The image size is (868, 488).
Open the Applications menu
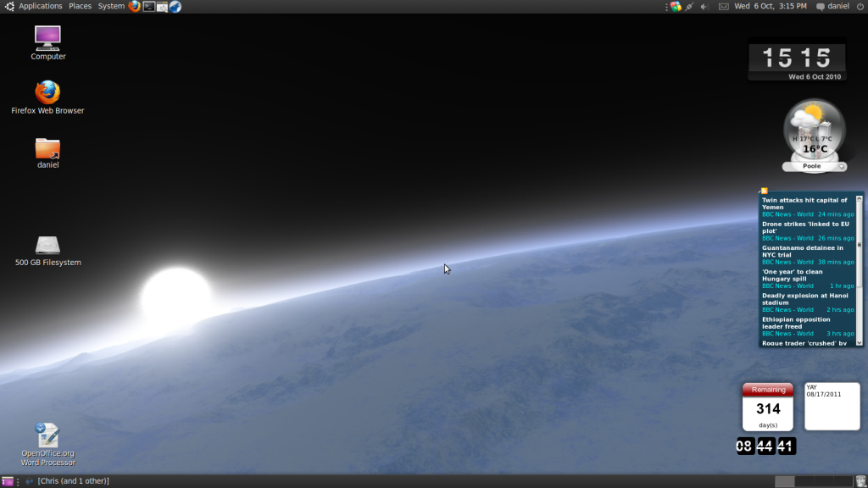point(41,6)
